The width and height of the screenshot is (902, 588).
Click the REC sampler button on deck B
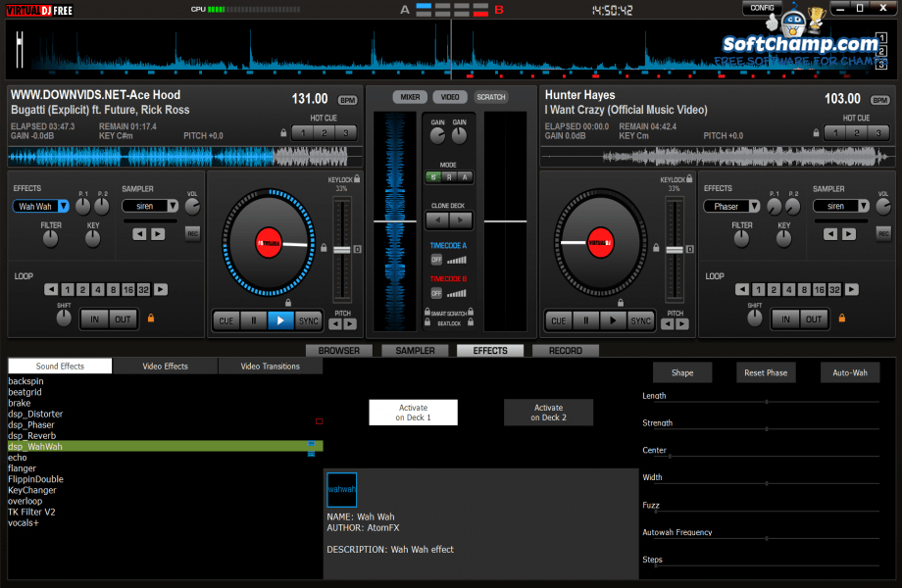coord(883,233)
